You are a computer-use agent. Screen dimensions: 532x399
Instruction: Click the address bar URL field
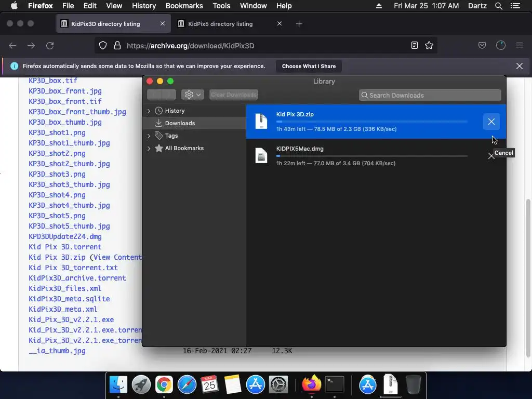coord(264,46)
